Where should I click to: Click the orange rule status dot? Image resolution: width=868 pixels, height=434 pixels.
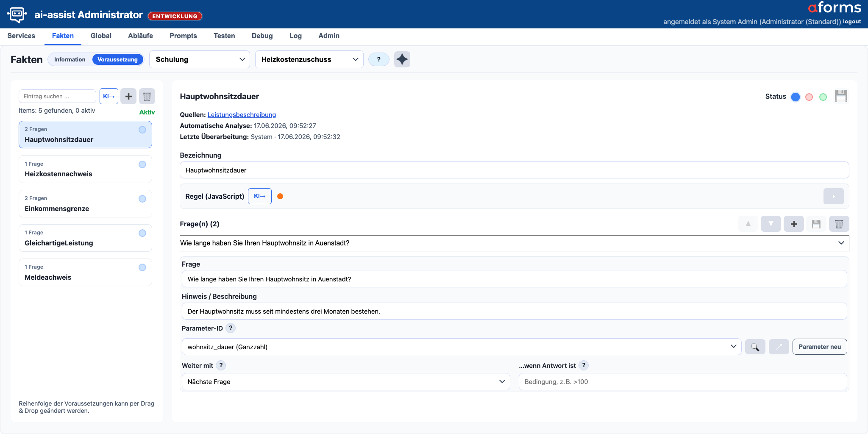pyautogui.click(x=280, y=196)
